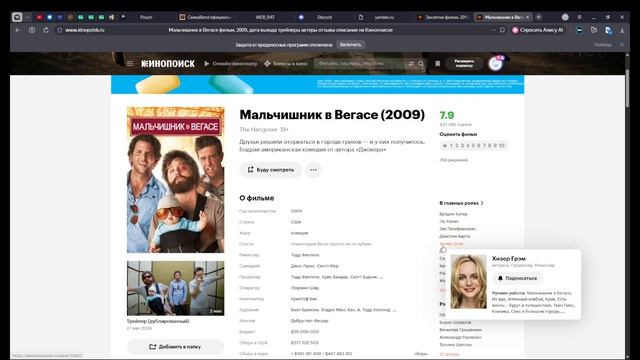This screenshot has height=360, width=640.
Task: Open browser collections folder icon
Action: [594, 30]
